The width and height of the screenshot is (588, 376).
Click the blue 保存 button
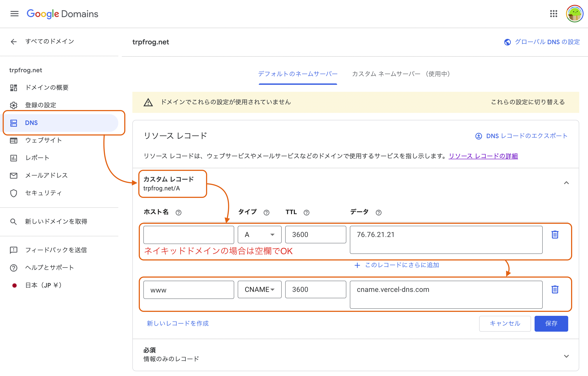click(x=551, y=323)
